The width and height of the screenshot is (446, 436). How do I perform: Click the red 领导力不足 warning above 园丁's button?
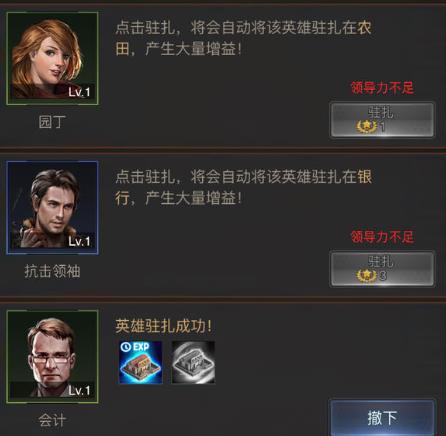coord(382,88)
